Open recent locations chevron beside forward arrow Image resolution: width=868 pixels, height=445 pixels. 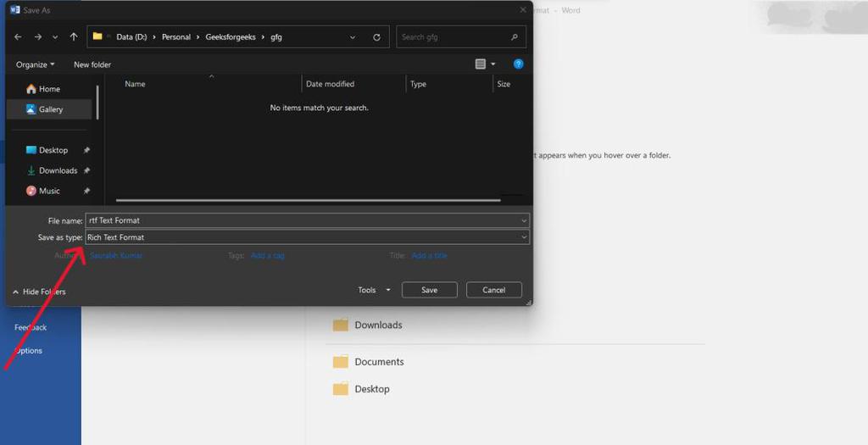tap(55, 37)
